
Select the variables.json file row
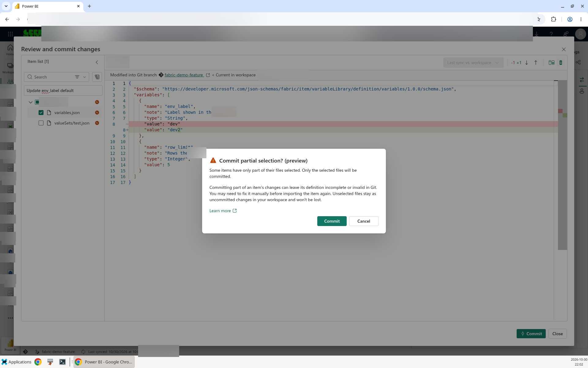(x=64, y=113)
